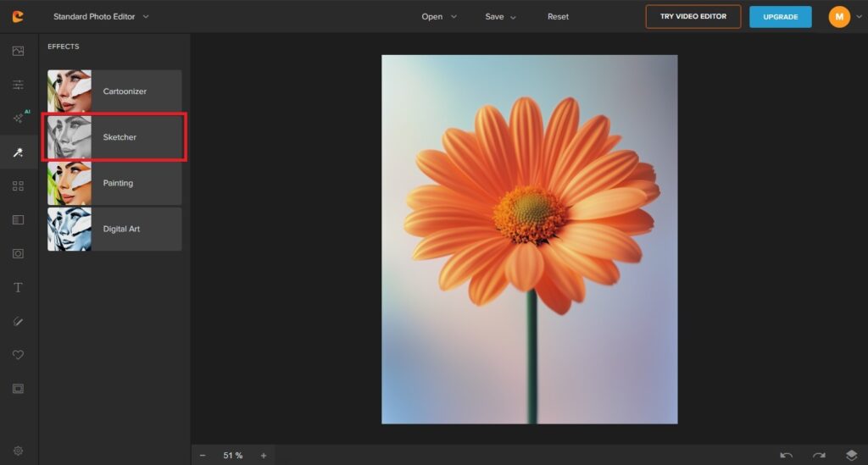Click the Reset button
Screen dimensions: 868x465
[558, 17]
